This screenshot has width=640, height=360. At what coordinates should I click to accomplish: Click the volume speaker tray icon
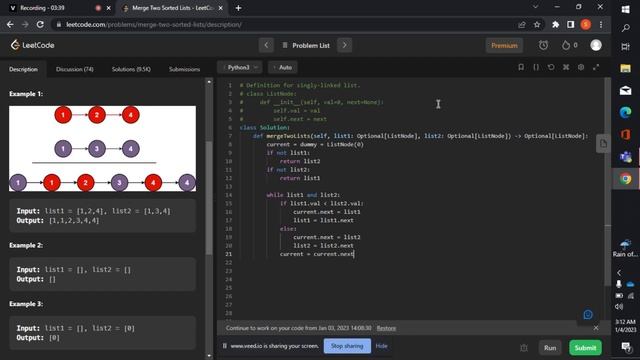(619, 306)
